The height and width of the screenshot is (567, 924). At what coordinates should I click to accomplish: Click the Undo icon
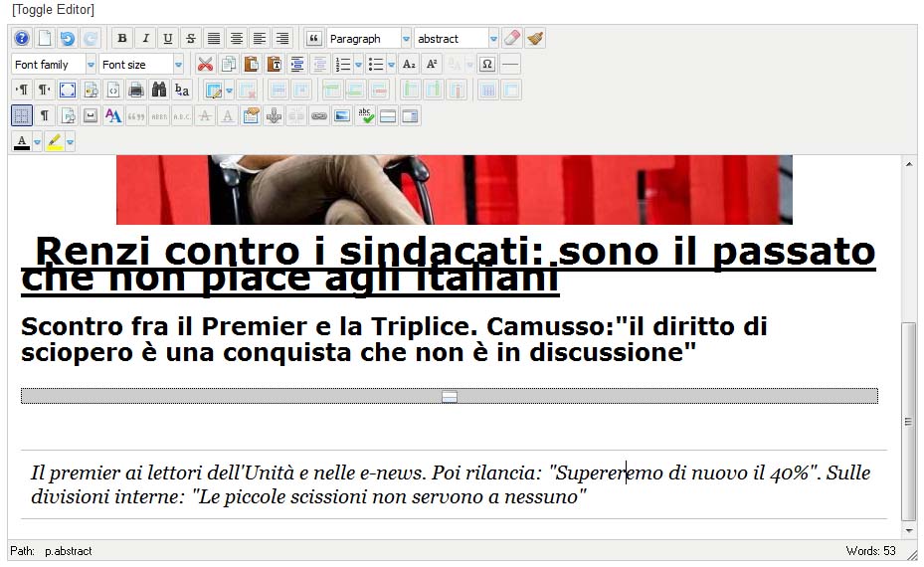(68, 39)
